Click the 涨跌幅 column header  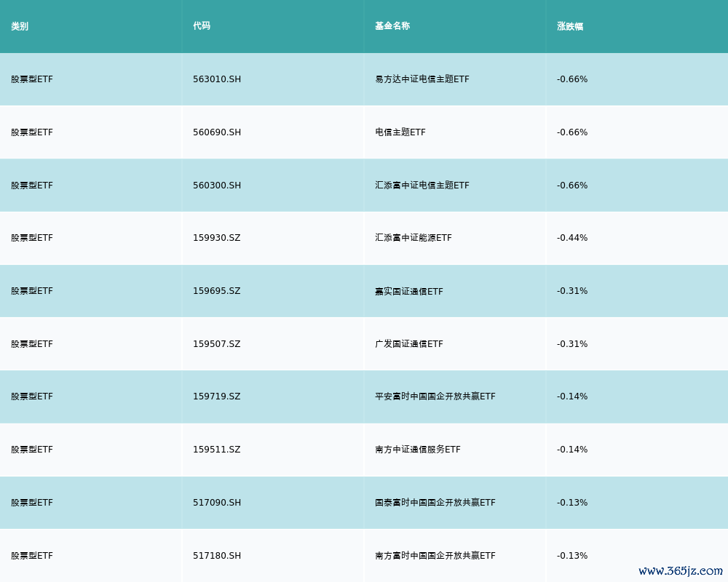point(570,26)
